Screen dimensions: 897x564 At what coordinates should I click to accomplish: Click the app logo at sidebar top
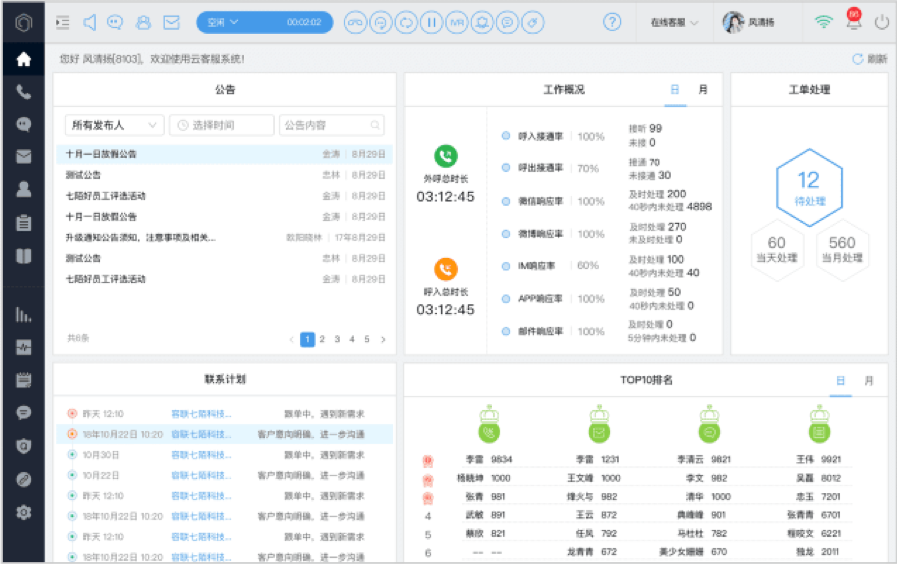tap(23, 22)
